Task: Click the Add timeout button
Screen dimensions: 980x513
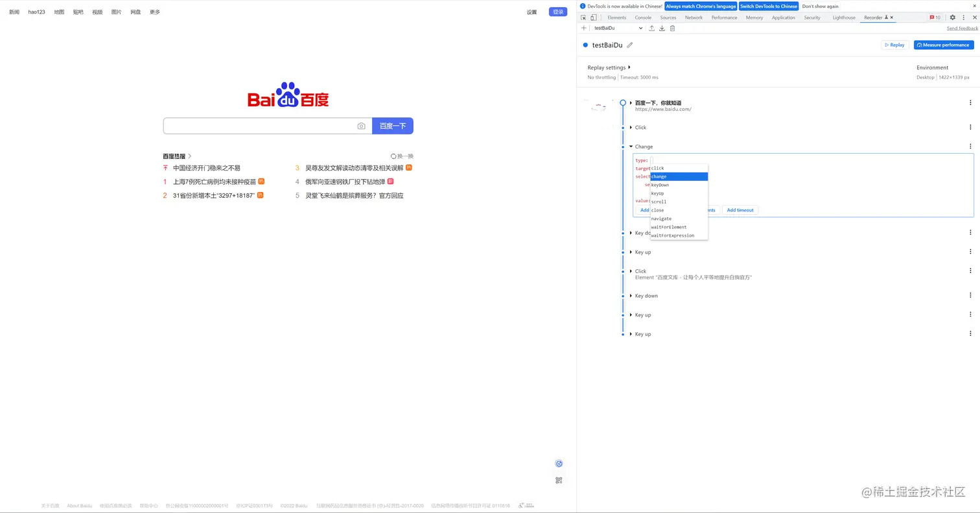Action: point(740,210)
